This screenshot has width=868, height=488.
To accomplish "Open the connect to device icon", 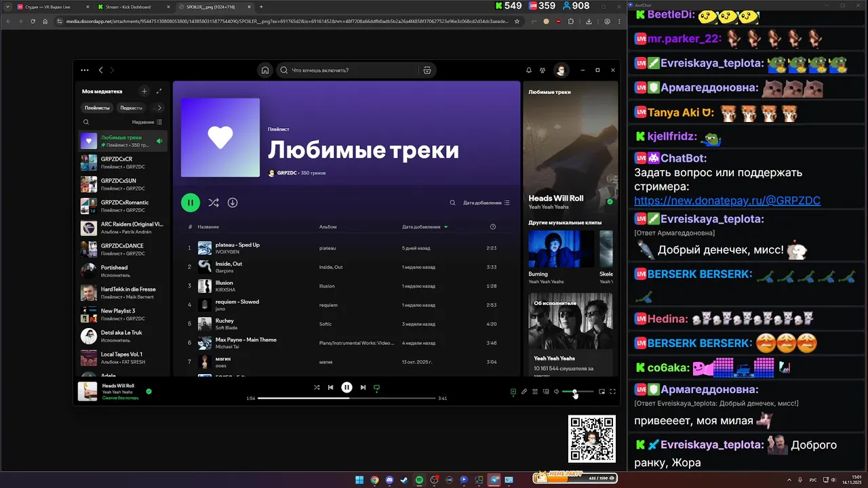I will pos(546,391).
